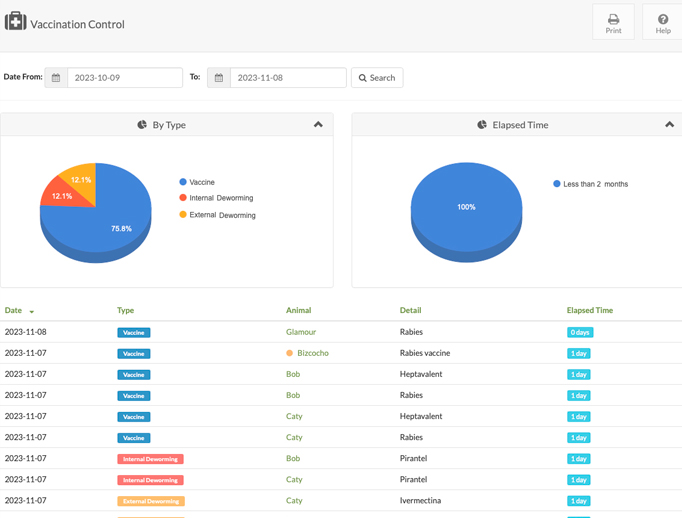Click pie chart icon beside By Type
682x518 pixels.
pos(142,125)
